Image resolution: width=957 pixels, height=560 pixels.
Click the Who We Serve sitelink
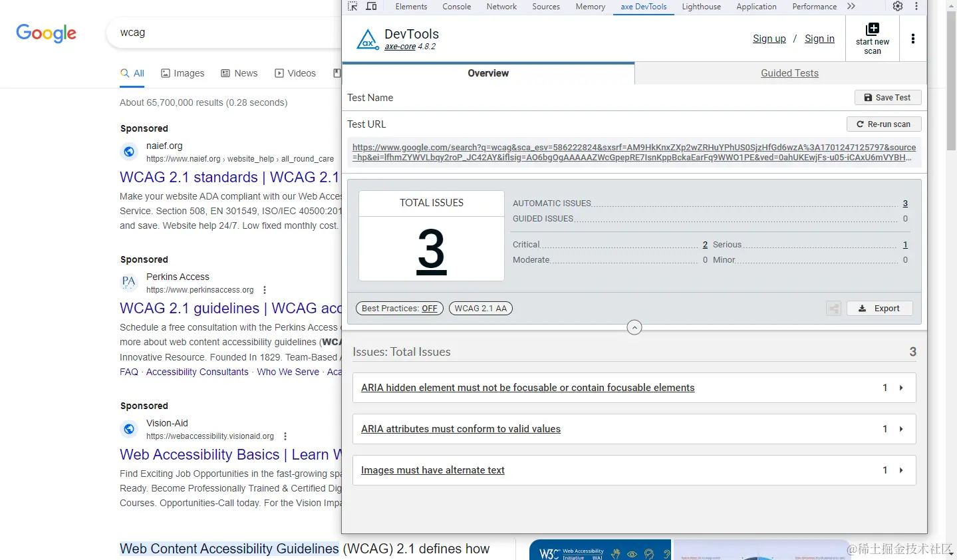(288, 372)
